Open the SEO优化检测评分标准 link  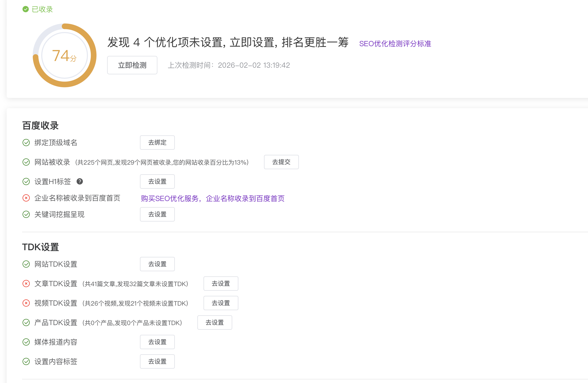coord(395,44)
